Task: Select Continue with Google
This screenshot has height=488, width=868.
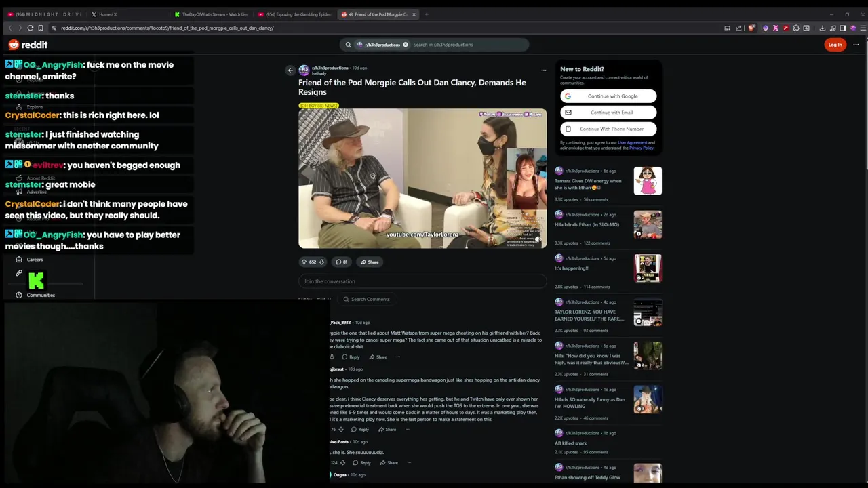Action: (608, 96)
